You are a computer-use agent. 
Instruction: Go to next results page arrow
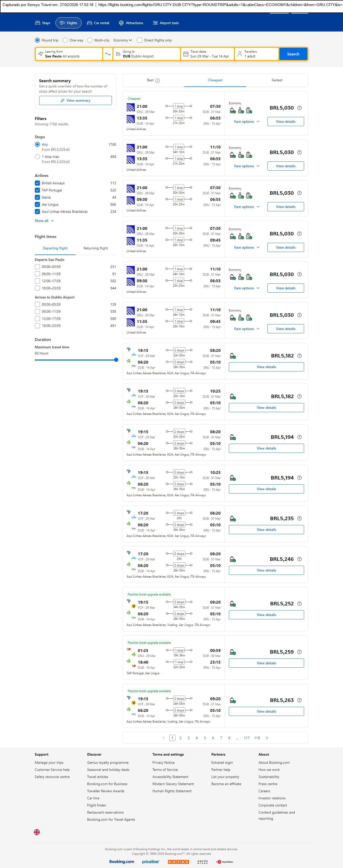tap(267, 738)
